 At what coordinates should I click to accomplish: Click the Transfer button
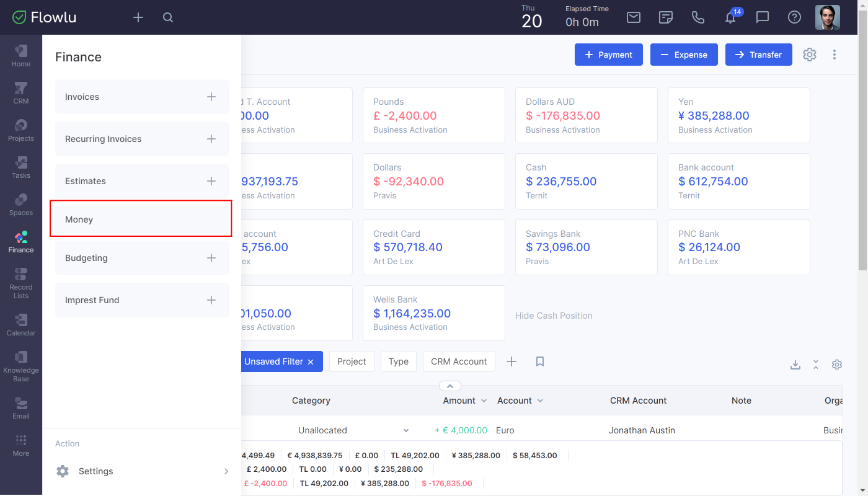[x=758, y=55]
